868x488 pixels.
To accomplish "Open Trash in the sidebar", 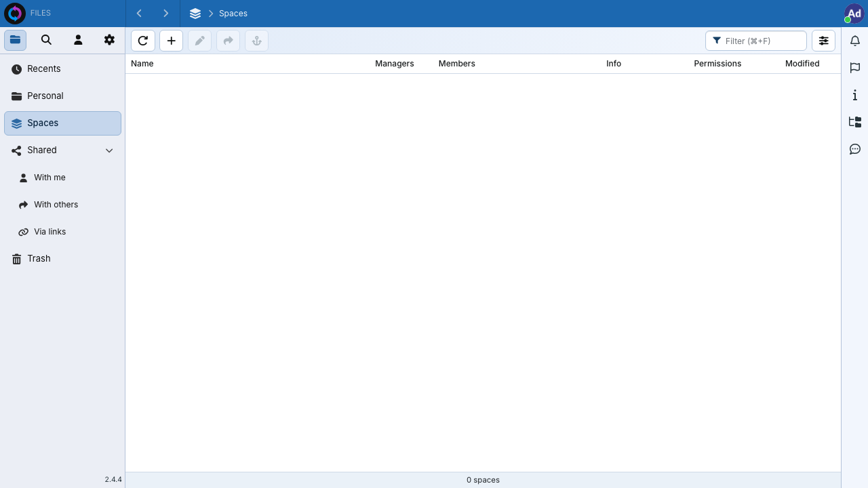I will 62,259.
